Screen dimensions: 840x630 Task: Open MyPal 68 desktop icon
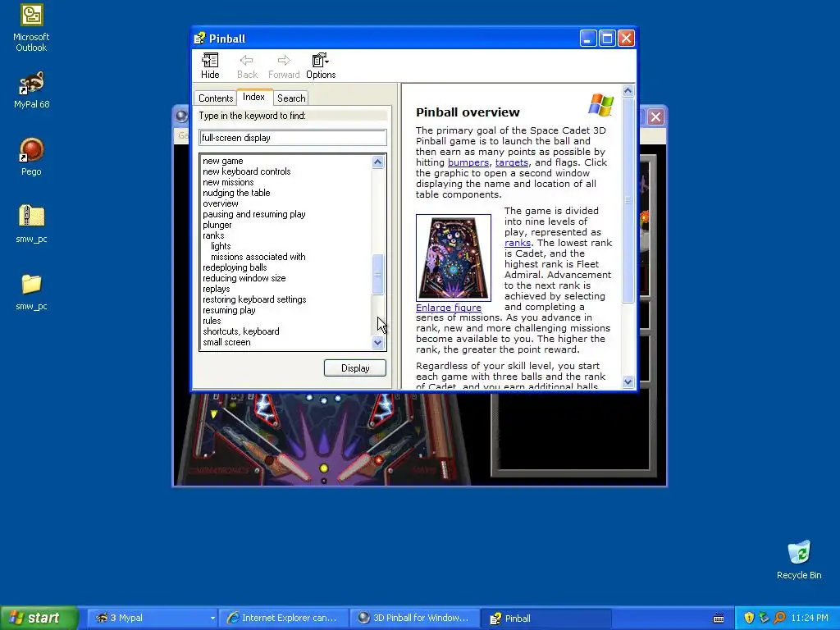31,90
